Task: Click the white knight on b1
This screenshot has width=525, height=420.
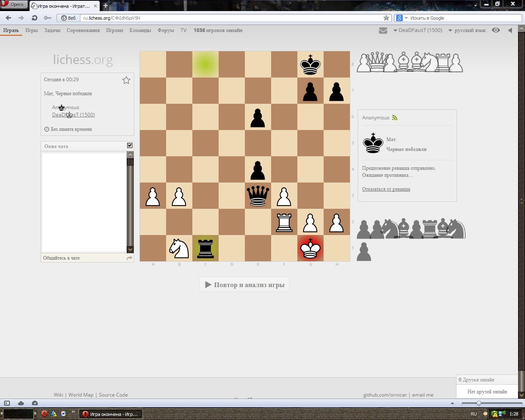Action: [x=179, y=248]
